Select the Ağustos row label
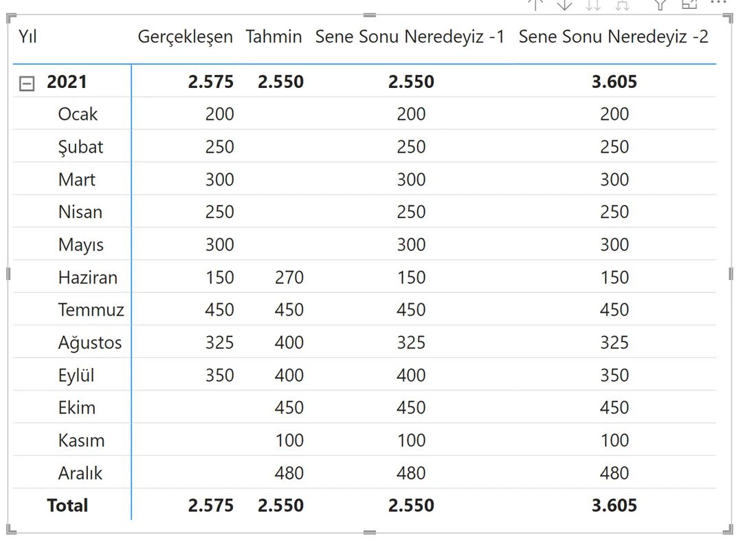This screenshot has height=546, width=756. click(90, 342)
